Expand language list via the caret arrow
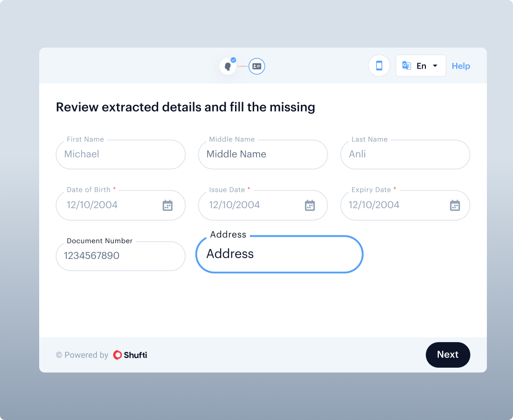Screen dimensions: 513x420 pos(435,66)
